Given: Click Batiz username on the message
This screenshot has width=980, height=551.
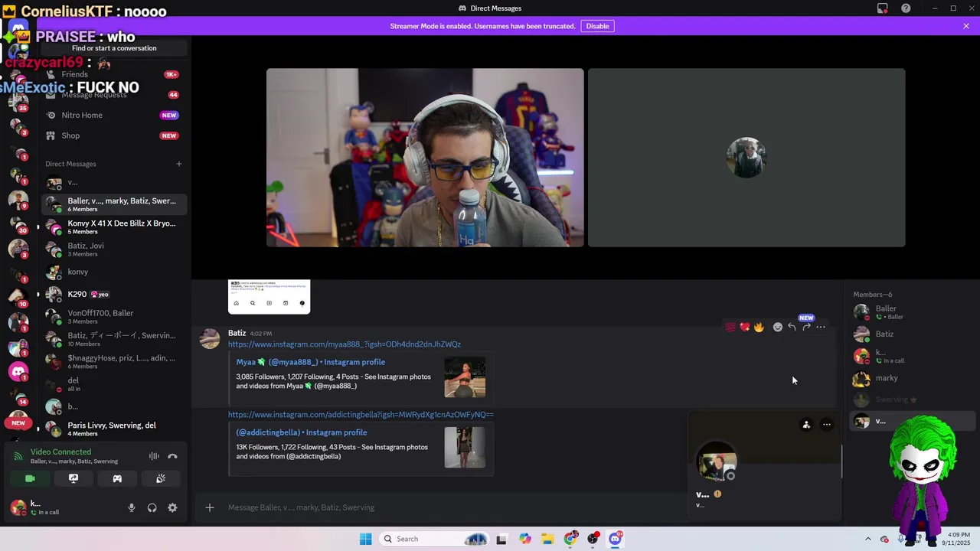Looking at the screenshot, I should pos(237,333).
